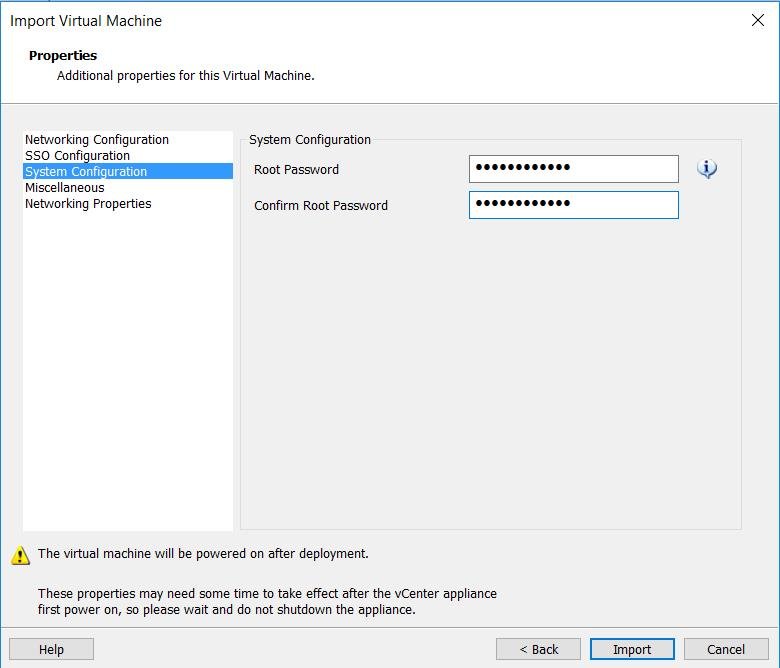Close the Import Virtual Machine dialog
This screenshot has width=780, height=668.
pos(758,20)
